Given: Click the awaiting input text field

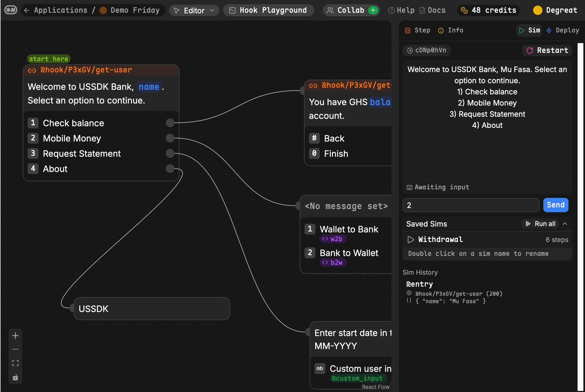Looking at the screenshot, I should 471,205.
